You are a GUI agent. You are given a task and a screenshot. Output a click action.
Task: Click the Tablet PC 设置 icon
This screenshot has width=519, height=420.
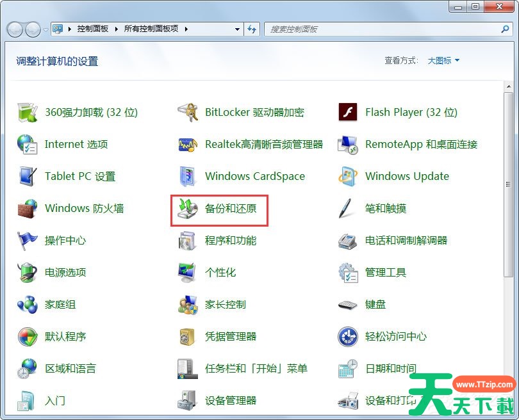[x=27, y=176]
